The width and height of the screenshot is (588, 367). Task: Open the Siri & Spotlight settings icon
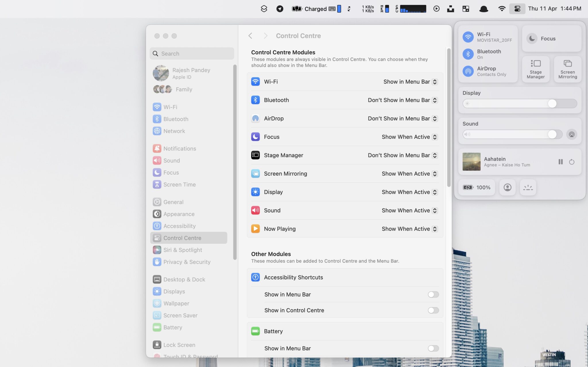pyautogui.click(x=157, y=250)
